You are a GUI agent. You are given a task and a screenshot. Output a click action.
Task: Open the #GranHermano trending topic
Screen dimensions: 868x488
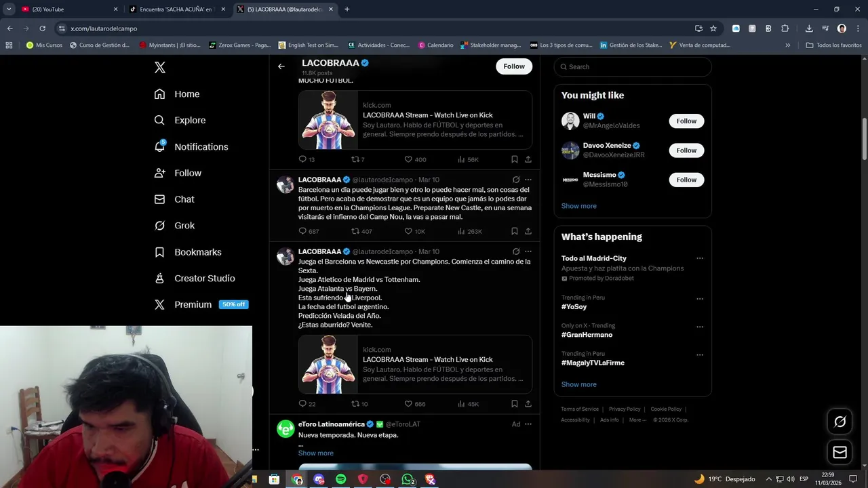pyautogui.click(x=587, y=335)
